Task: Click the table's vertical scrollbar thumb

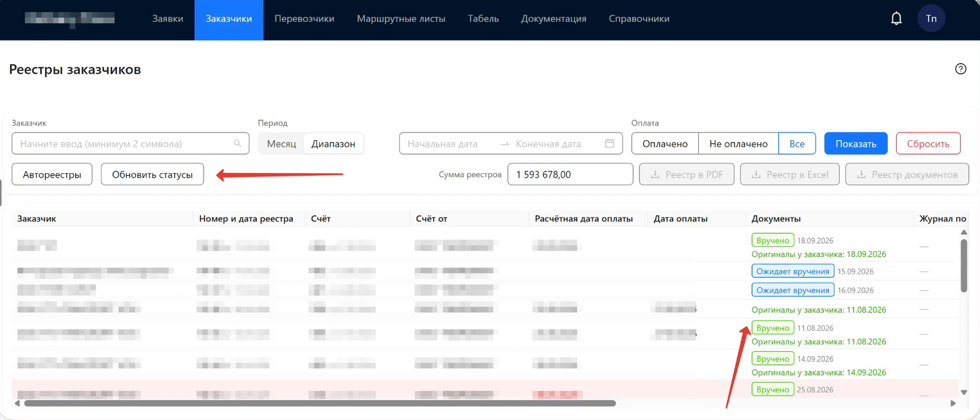Action: (x=963, y=265)
